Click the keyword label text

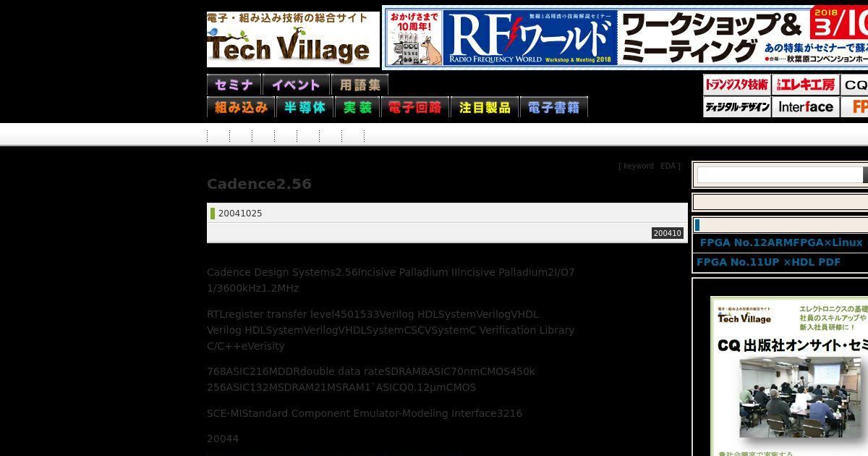tap(638, 166)
